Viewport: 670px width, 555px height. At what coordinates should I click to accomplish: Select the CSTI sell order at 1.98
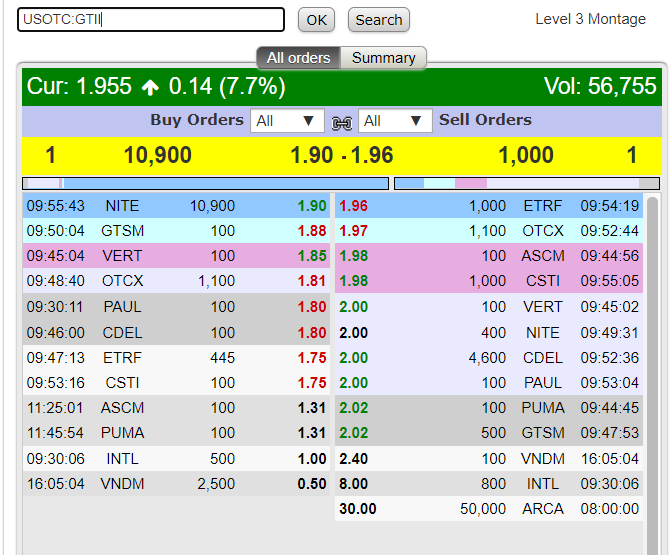(489, 281)
